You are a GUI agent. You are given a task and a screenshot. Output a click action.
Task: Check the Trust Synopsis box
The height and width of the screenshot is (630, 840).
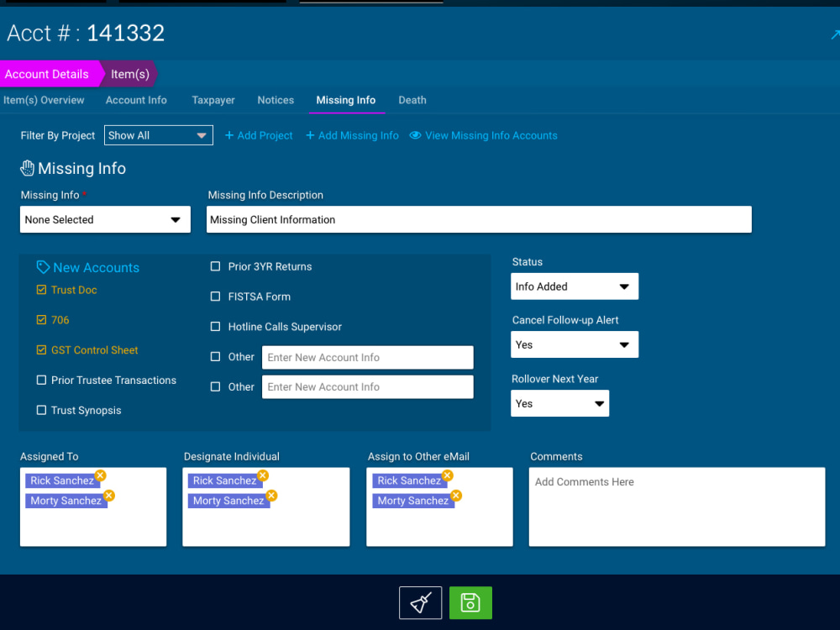point(41,410)
